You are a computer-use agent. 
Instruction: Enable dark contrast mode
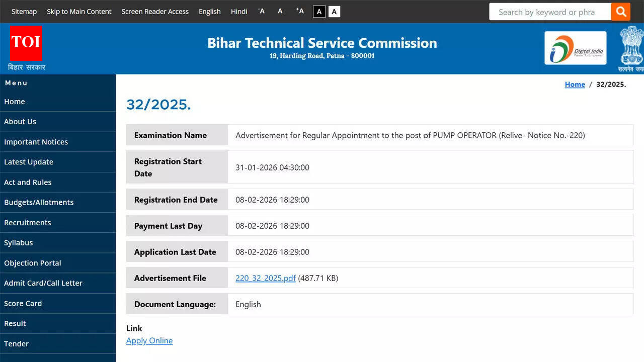point(319,11)
